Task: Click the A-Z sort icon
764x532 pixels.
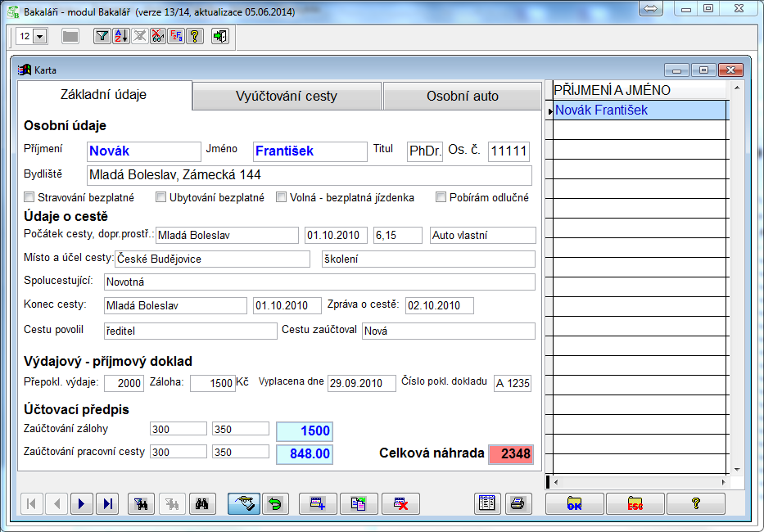Action: click(x=120, y=37)
